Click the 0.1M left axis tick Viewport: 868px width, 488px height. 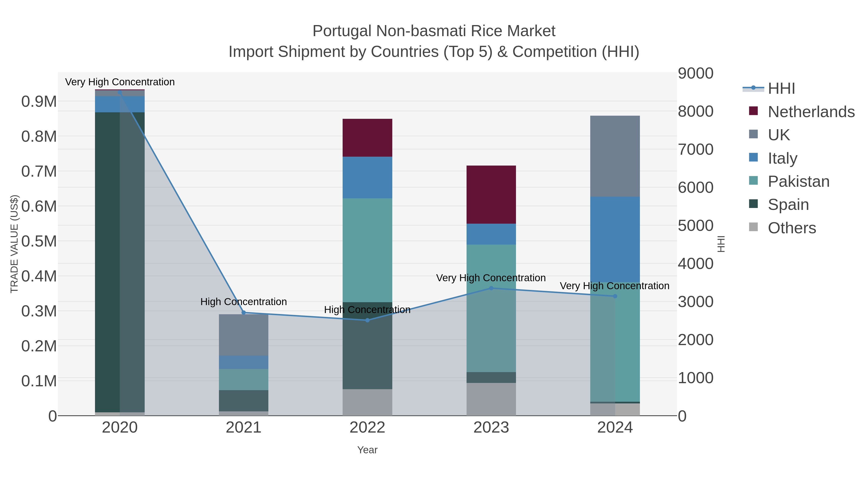(39, 381)
